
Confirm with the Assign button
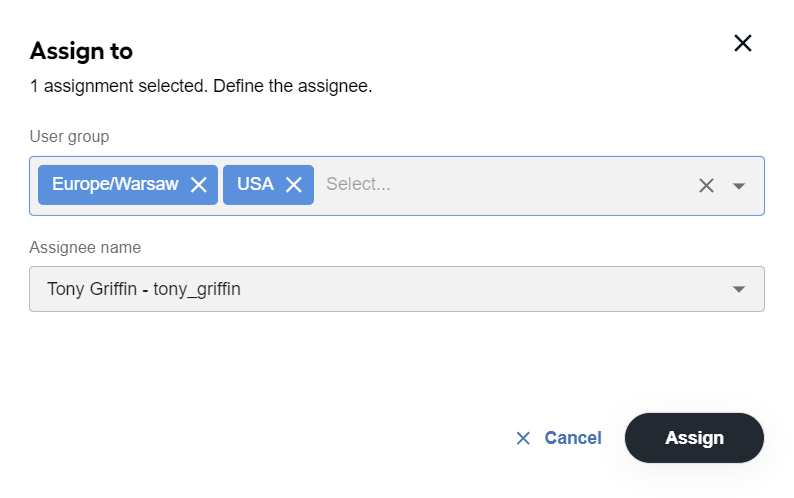coord(694,438)
